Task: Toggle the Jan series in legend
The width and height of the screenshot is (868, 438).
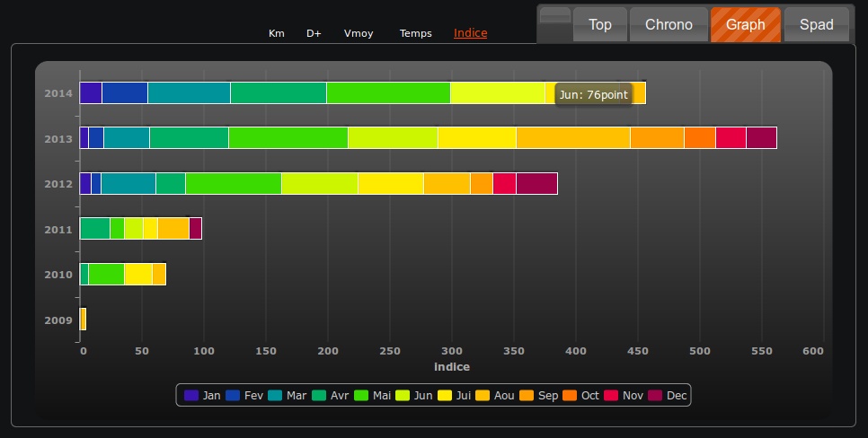Action: pos(202,396)
